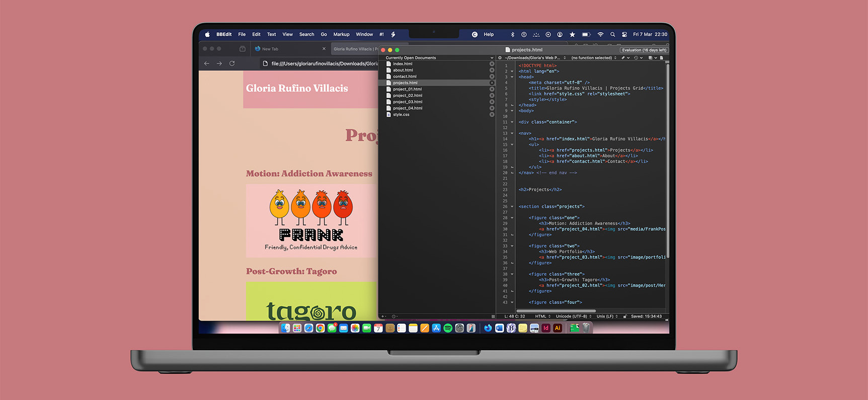
Task: Close index.html in the documents list
Action: [492, 64]
